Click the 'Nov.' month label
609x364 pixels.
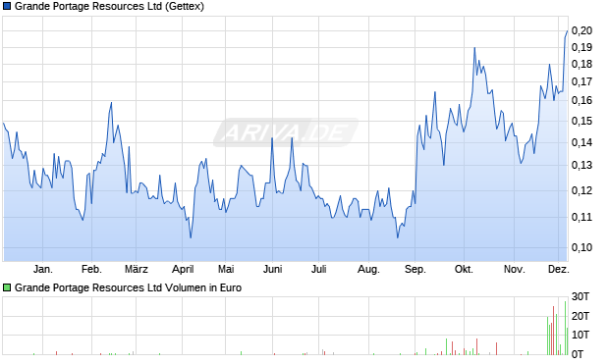(x=515, y=269)
